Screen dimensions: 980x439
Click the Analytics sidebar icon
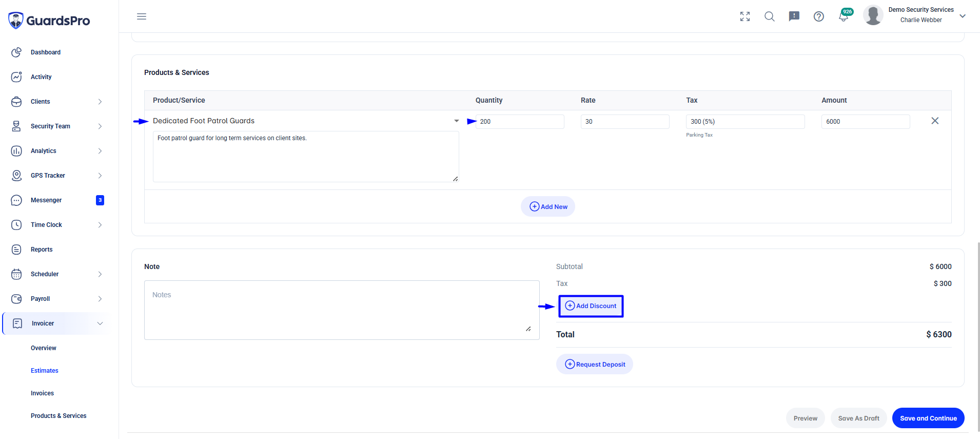[x=16, y=151]
